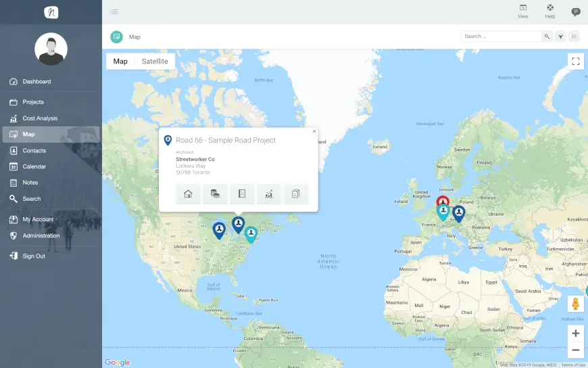Select the teal marker in central Europe
Viewport: 588px width, 368px height.
[x=443, y=212]
